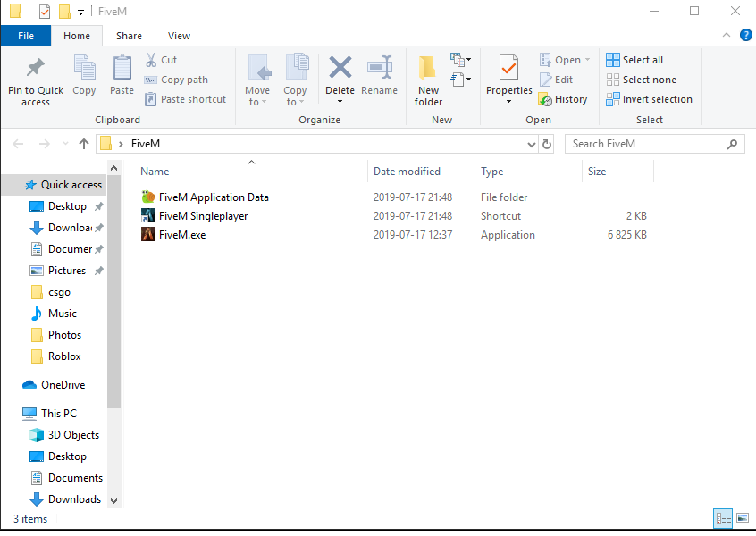Click the Cut scissors icon

151,60
